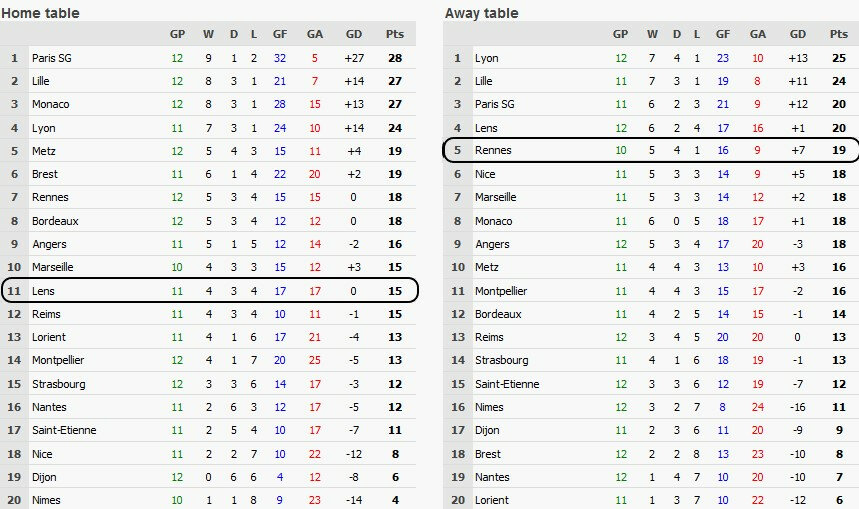Select Rennes in the Away table
The height and width of the screenshot is (509, 859).
[x=493, y=151]
